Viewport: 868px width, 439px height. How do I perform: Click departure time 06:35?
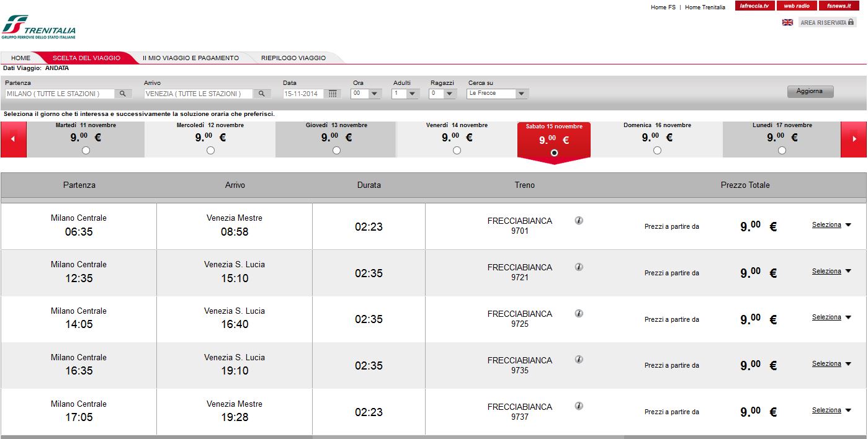coord(79,232)
